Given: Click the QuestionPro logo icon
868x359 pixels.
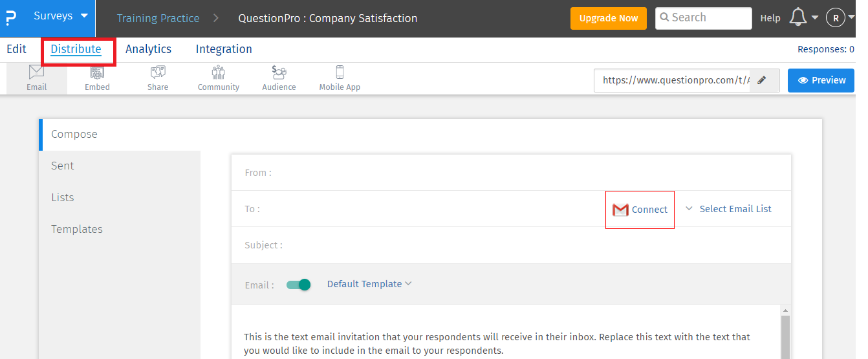Looking at the screenshot, I should 10,18.
